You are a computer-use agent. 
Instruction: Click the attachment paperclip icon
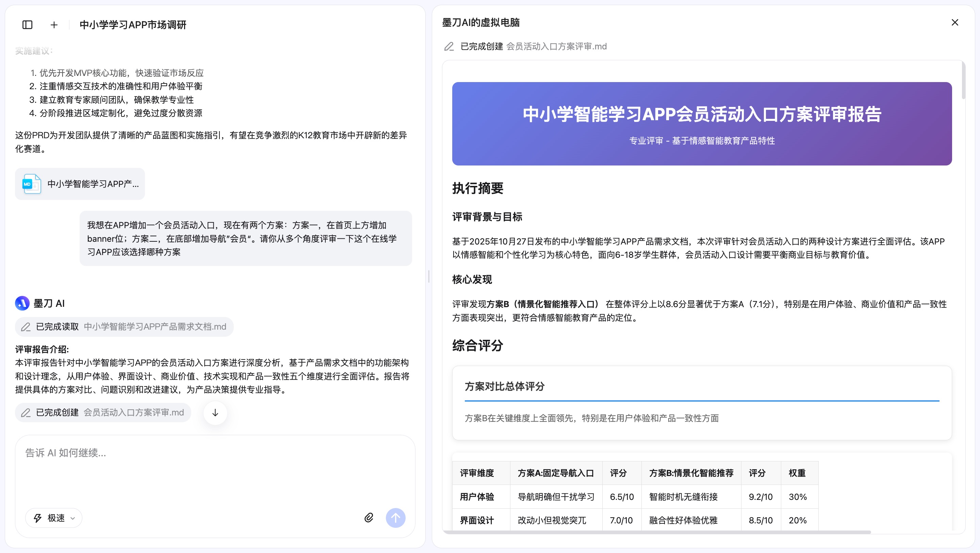(x=369, y=518)
